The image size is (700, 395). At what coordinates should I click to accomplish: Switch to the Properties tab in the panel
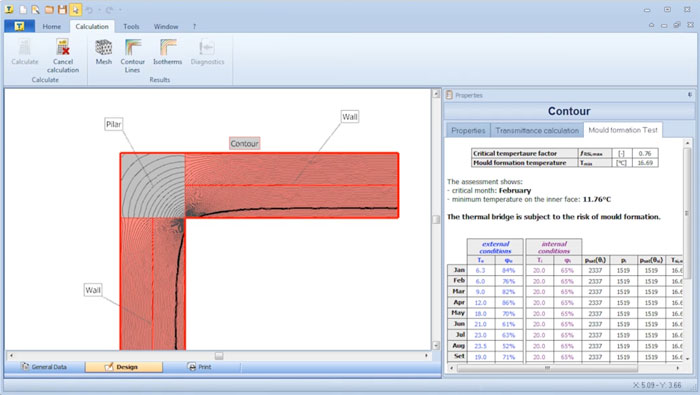pyautogui.click(x=468, y=130)
